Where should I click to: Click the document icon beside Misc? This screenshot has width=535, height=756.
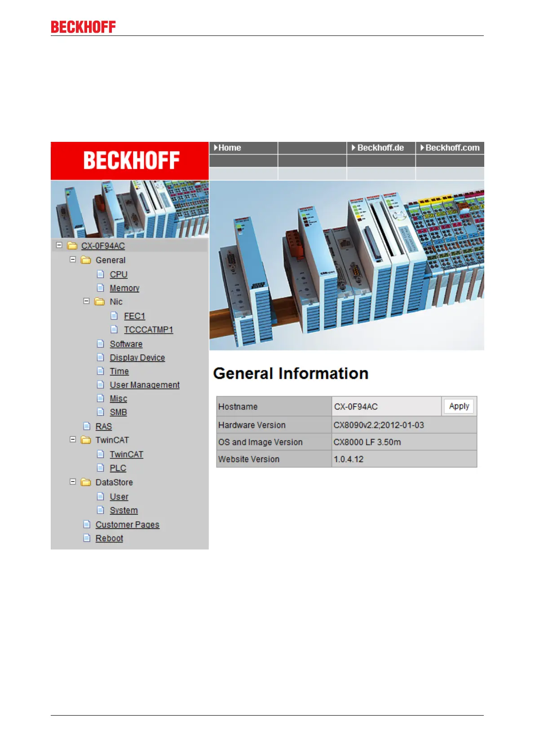click(101, 398)
